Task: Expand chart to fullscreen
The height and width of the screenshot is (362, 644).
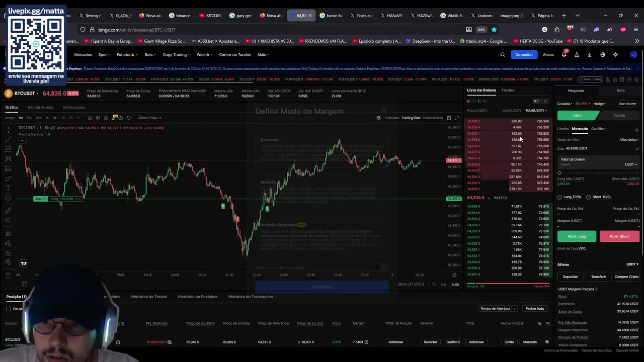Action: 457,118
